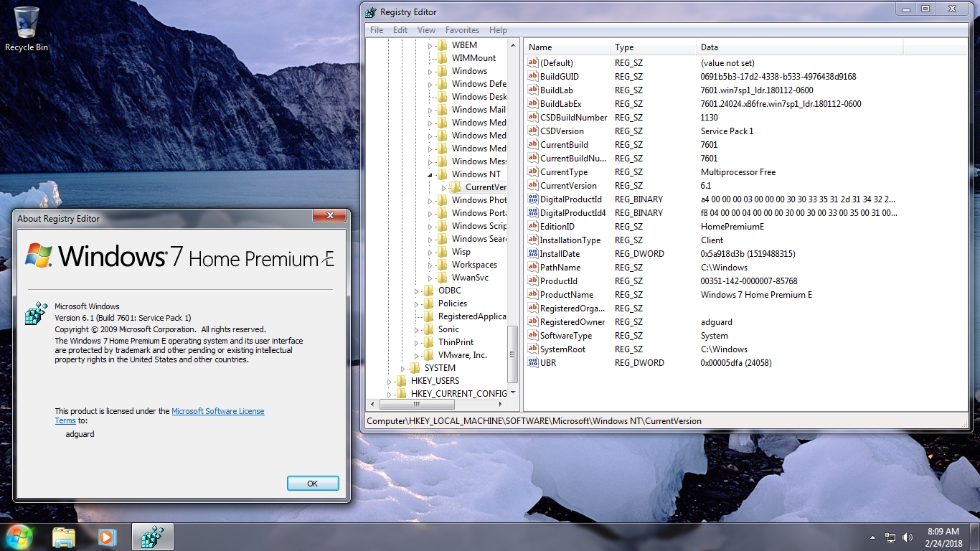This screenshot has width=980, height=551.
Task: Select the Policies registry key
Action: click(452, 303)
